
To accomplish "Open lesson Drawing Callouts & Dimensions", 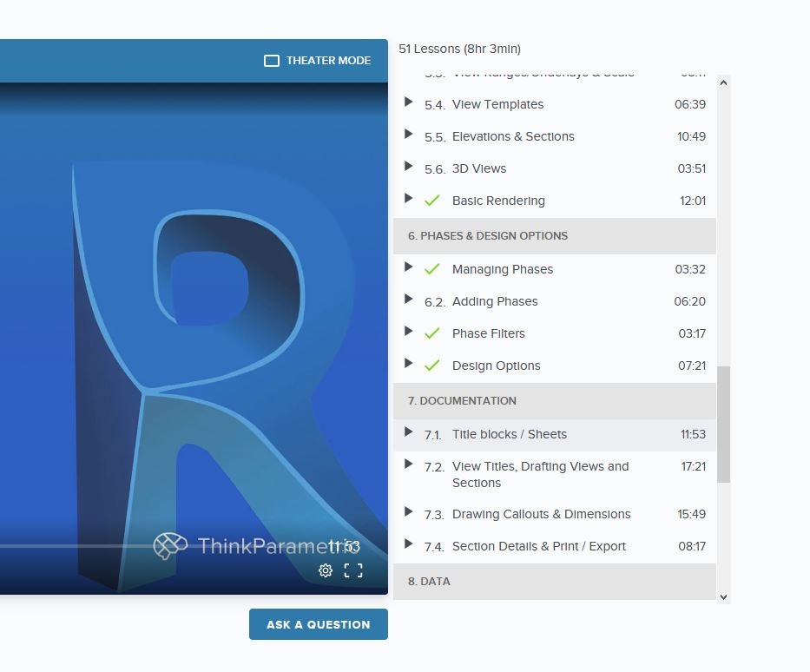I will pos(542,514).
